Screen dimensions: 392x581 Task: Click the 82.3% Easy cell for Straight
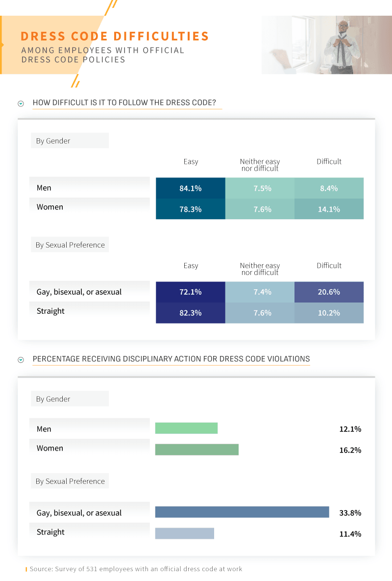pos(191,313)
